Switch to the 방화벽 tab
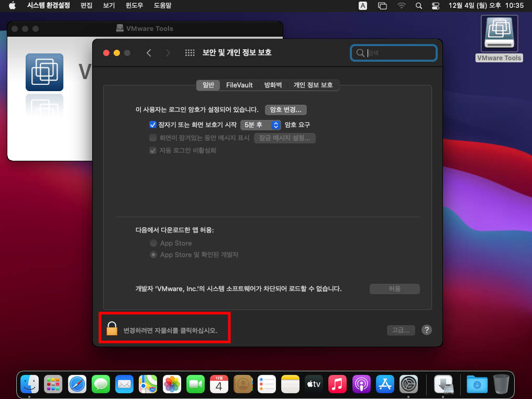 pyautogui.click(x=273, y=85)
